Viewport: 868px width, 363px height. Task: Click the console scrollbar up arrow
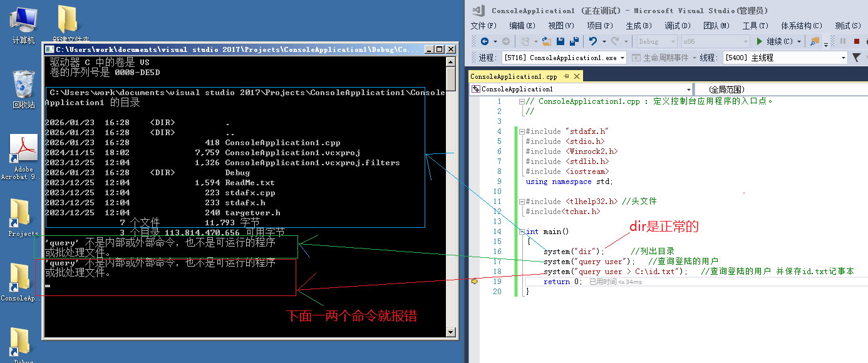(x=451, y=61)
